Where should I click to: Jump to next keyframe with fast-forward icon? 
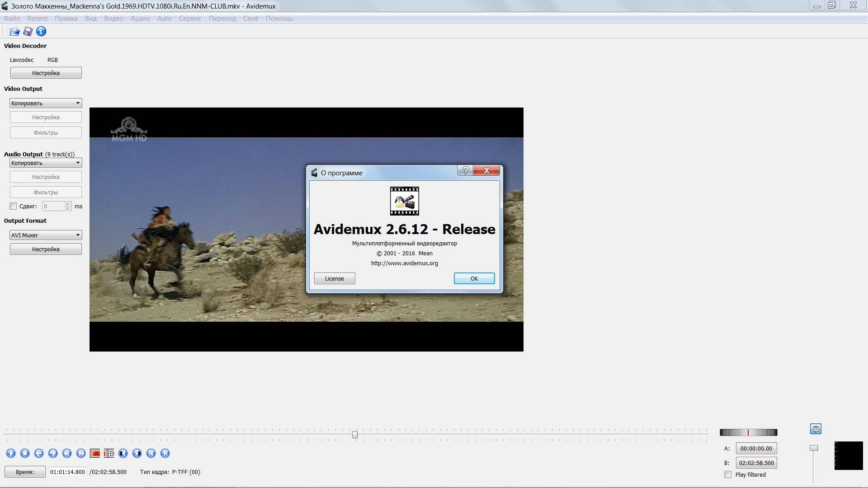81,453
